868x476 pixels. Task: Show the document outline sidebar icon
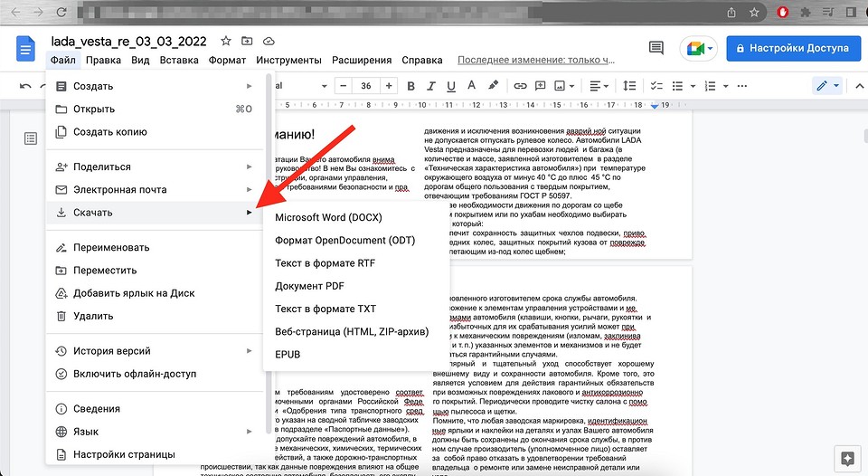[31, 138]
